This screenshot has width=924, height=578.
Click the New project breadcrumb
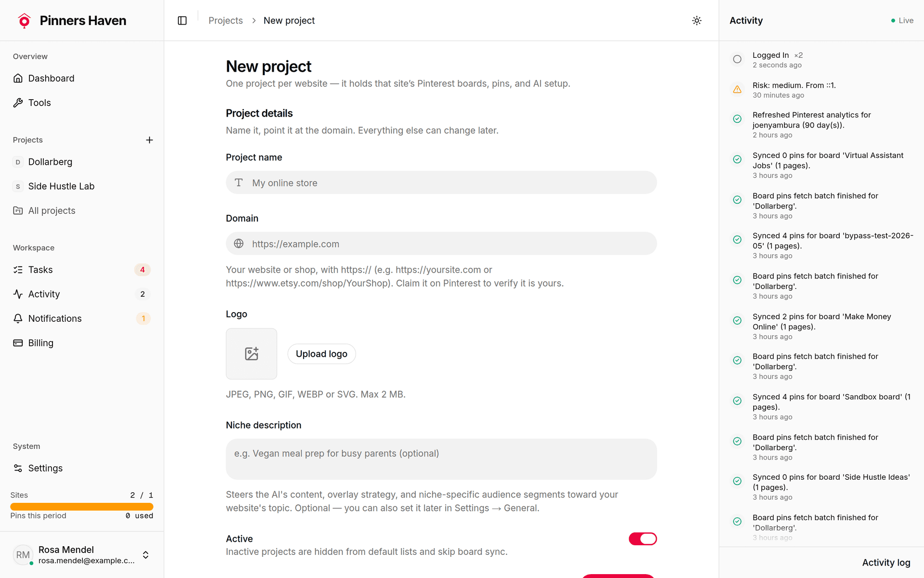coord(289,20)
